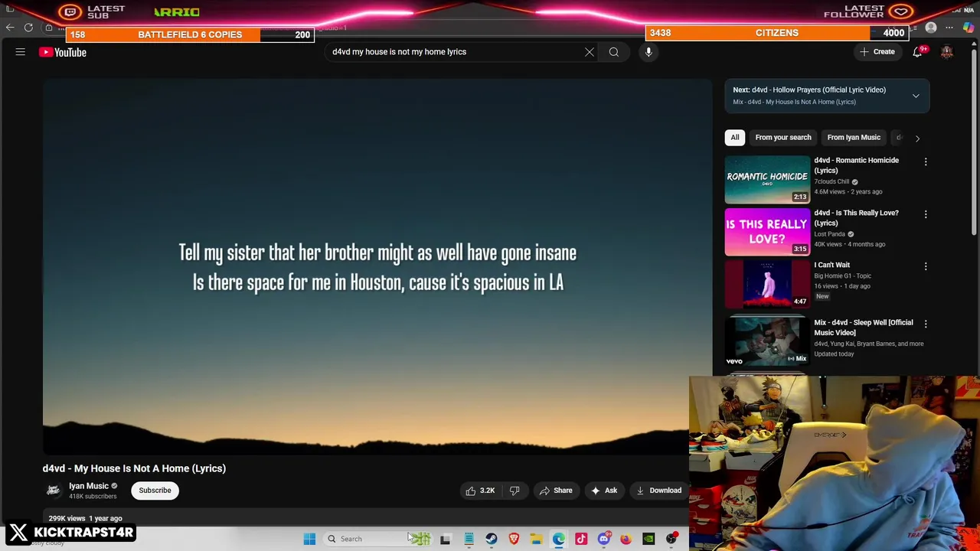Download this video
980x551 pixels.
[658, 491]
